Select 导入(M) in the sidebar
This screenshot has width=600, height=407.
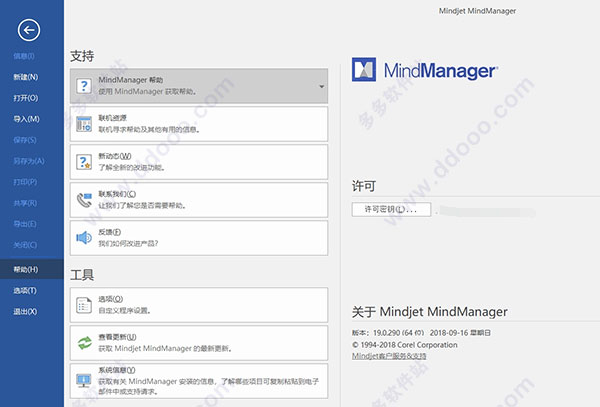pyautogui.click(x=26, y=119)
